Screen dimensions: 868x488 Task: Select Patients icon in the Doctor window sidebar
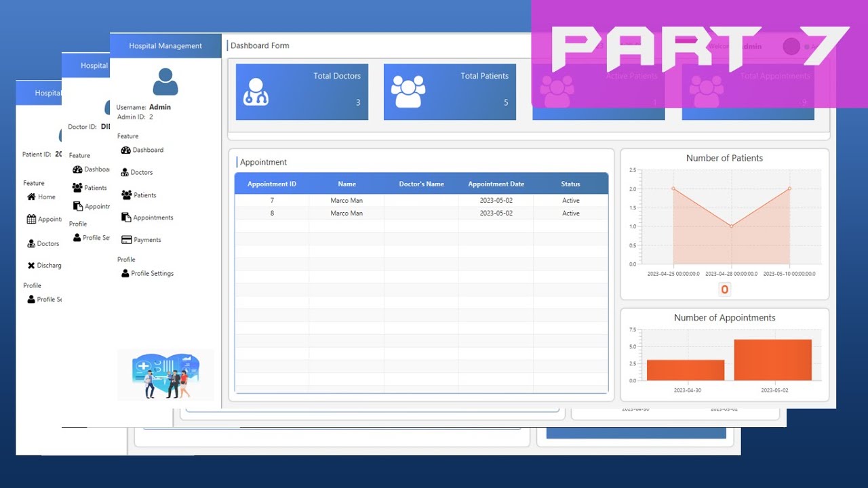pyautogui.click(x=77, y=188)
